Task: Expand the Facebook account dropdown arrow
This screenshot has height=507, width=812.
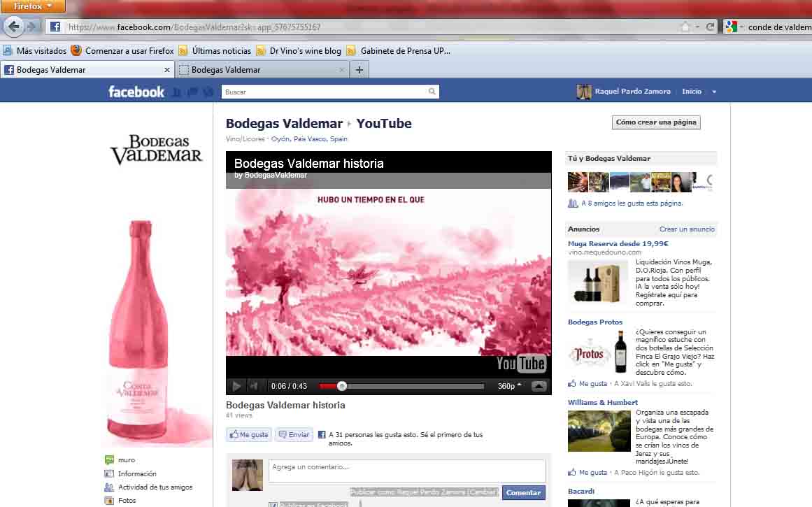Action: [714, 92]
